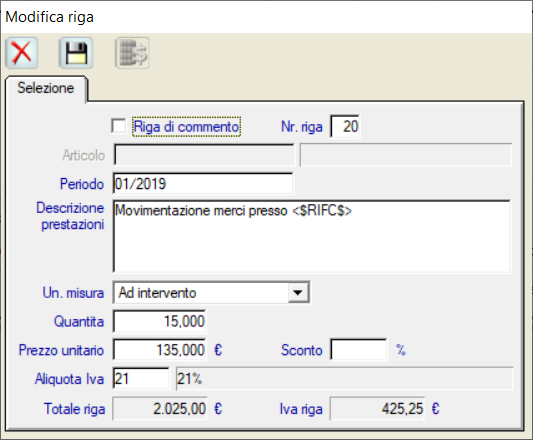Click the empty Sconto percentage field

(x=358, y=350)
